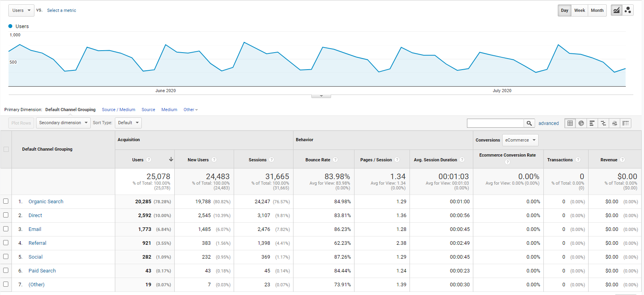Screen dimensions: 644x295
Task: Toggle the select-all rows checkbox
Action: (6, 149)
